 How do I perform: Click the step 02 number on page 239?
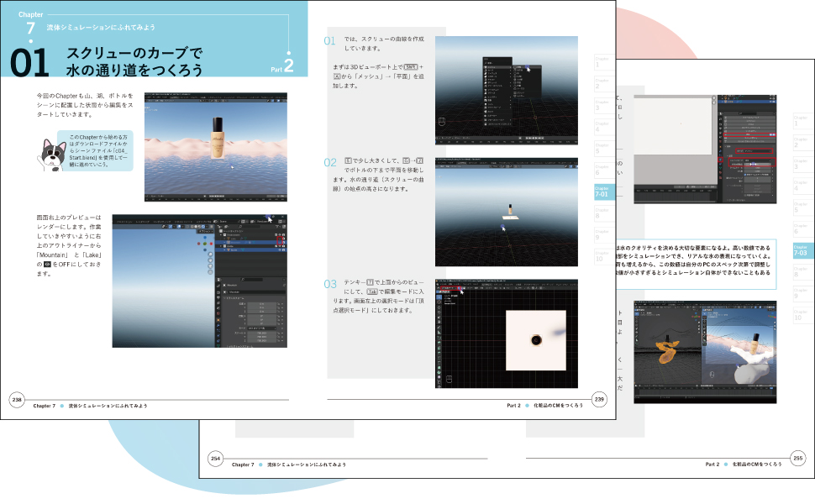point(330,163)
